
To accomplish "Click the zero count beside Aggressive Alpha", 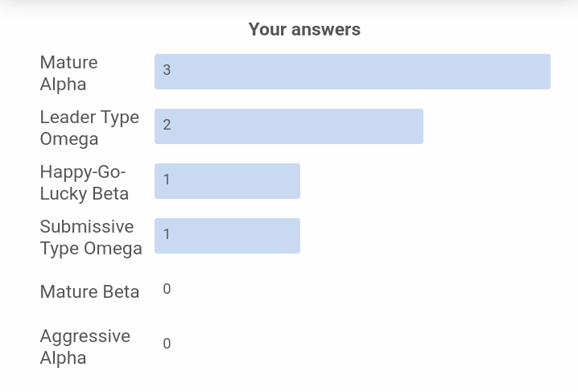I will click(x=167, y=344).
